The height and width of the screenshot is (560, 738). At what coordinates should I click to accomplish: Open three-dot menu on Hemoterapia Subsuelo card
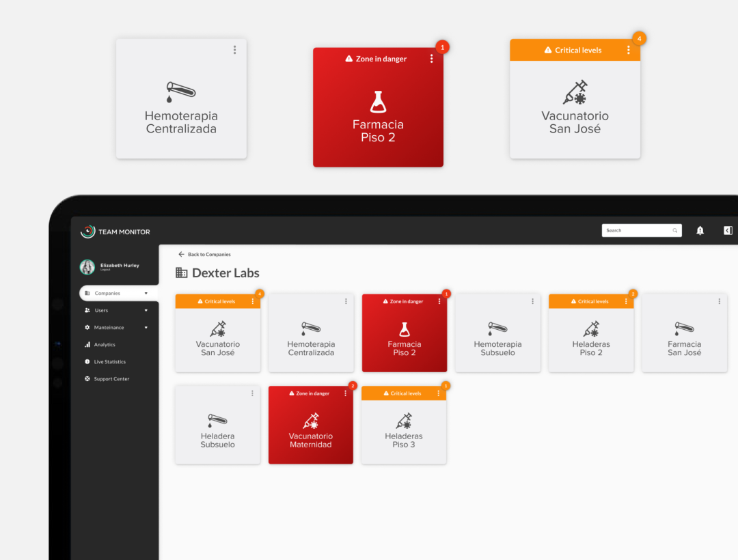tap(532, 301)
